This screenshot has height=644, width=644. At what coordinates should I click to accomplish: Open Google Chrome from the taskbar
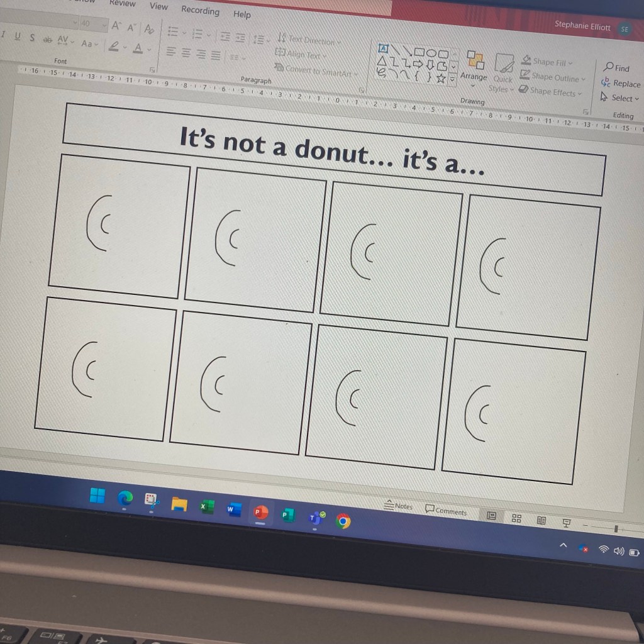tap(343, 521)
